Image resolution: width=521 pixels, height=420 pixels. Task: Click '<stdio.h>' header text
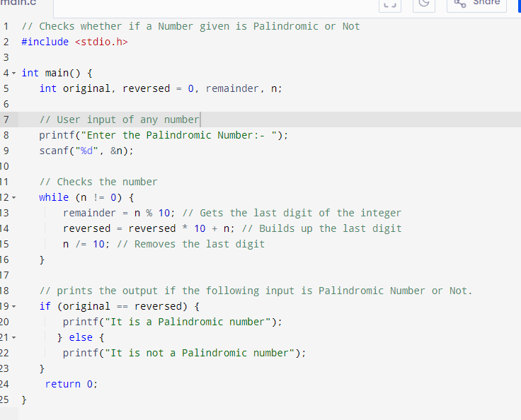(x=101, y=42)
